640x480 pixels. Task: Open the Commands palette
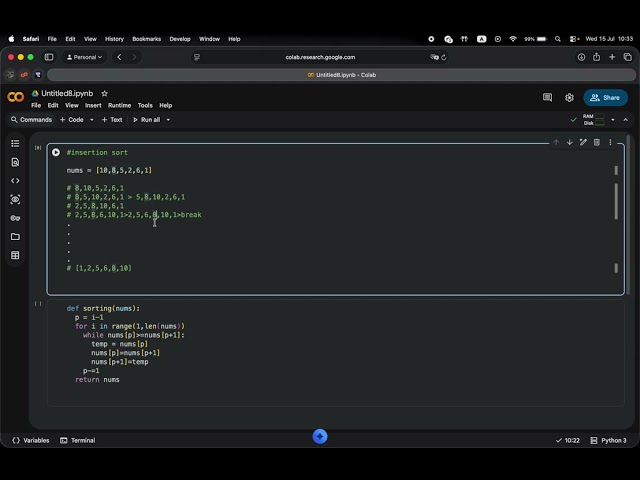pyautogui.click(x=31, y=120)
